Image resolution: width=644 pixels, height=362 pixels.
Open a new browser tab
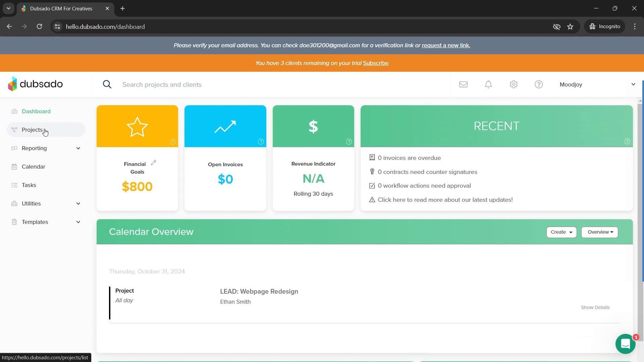tap(122, 8)
